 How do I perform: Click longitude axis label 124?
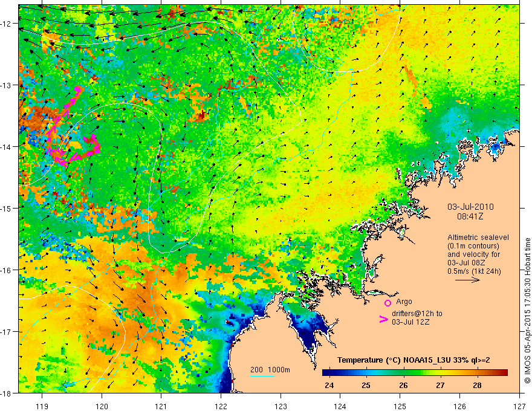coord(340,406)
